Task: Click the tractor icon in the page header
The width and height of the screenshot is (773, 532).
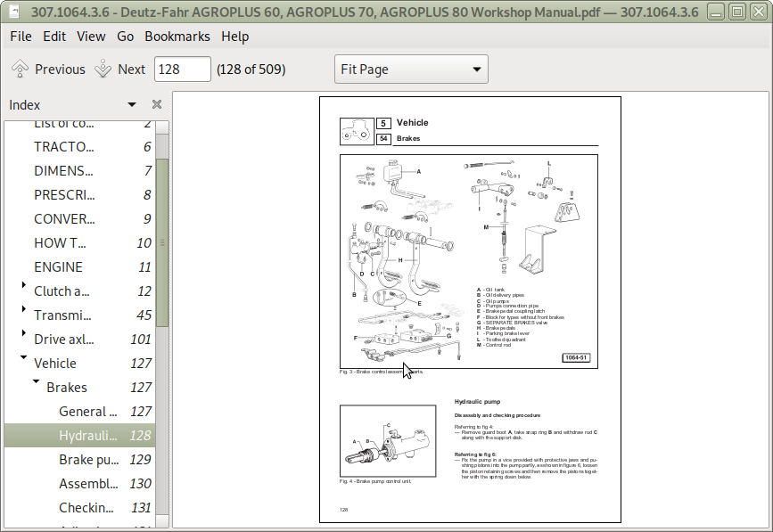Action: point(357,132)
